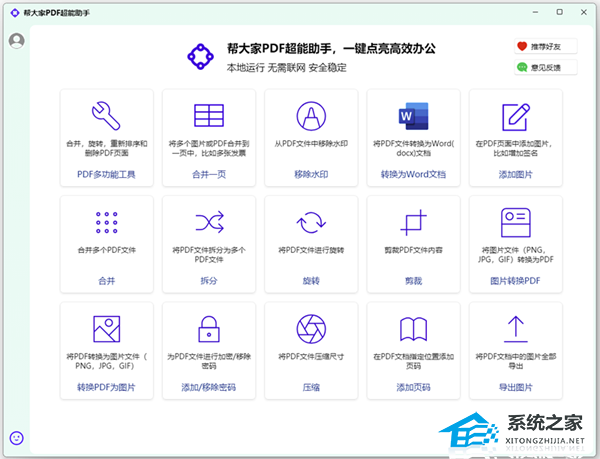Image resolution: width=600 pixels, height=459 pixels.
Task: Open the 合并一页 grid icon
Action: click(x=209, y=115)
